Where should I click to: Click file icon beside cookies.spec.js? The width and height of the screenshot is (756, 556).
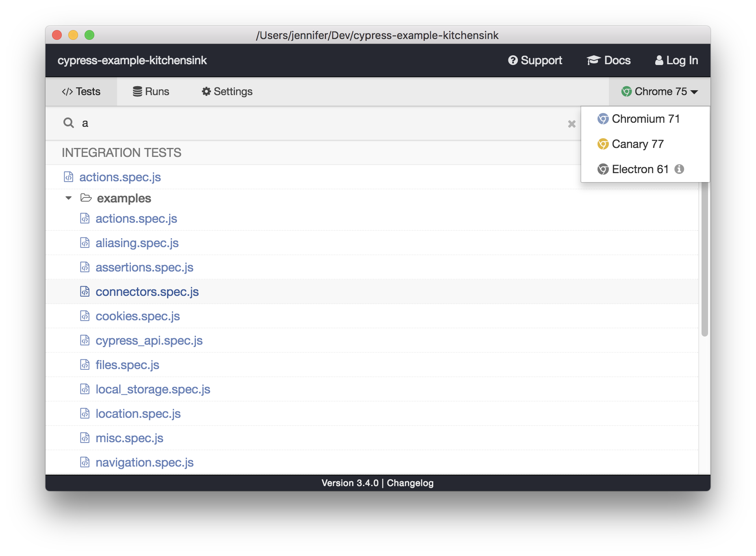[85, 316]
